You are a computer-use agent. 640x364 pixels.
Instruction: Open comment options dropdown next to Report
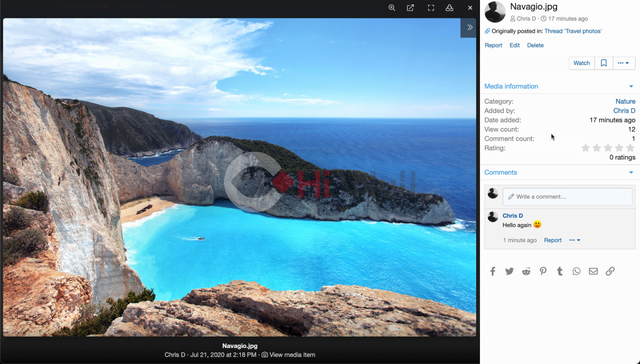point(574,240)
